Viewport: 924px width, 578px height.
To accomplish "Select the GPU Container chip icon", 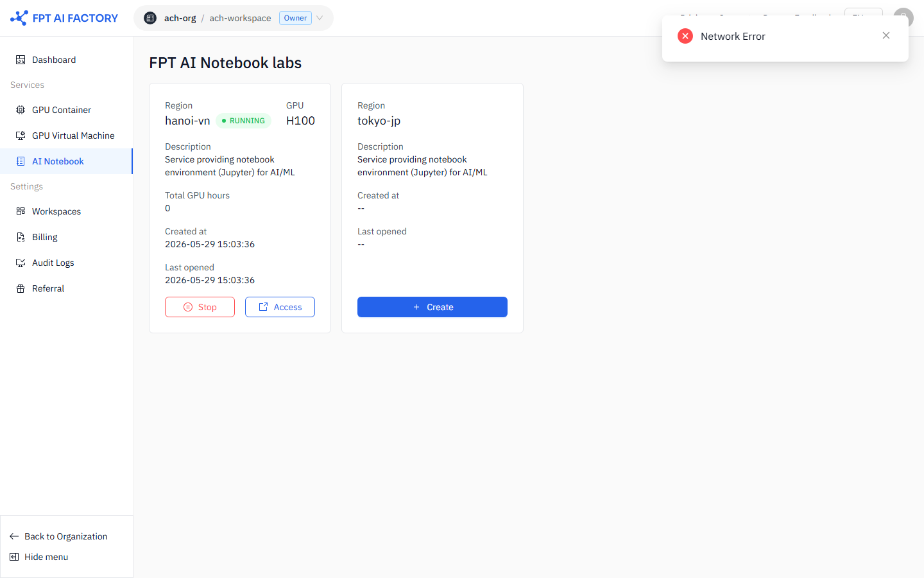I will pos(21,110).
